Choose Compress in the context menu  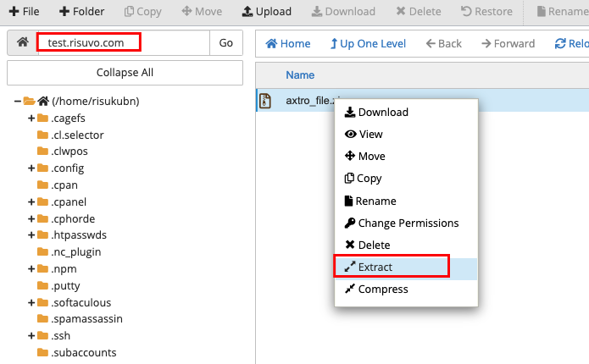382,289
